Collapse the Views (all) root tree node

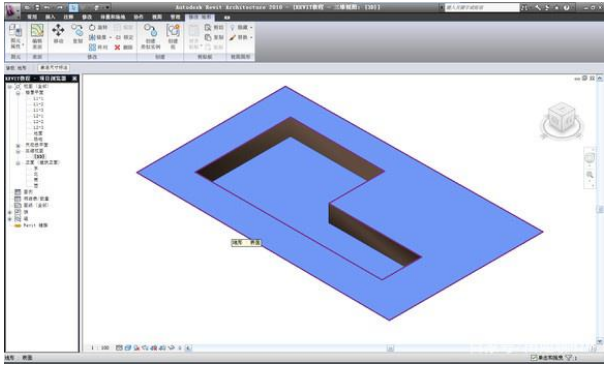(x=10, y=87)
